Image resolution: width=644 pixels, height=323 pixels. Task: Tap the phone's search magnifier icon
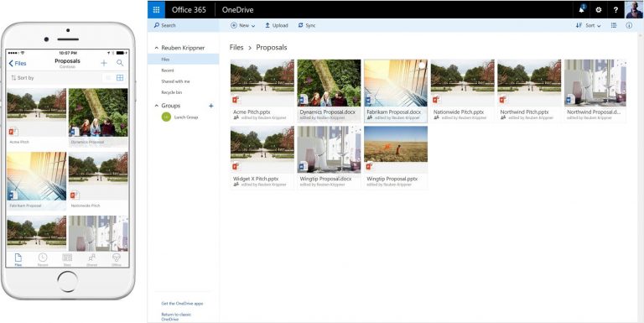[120, 63]
